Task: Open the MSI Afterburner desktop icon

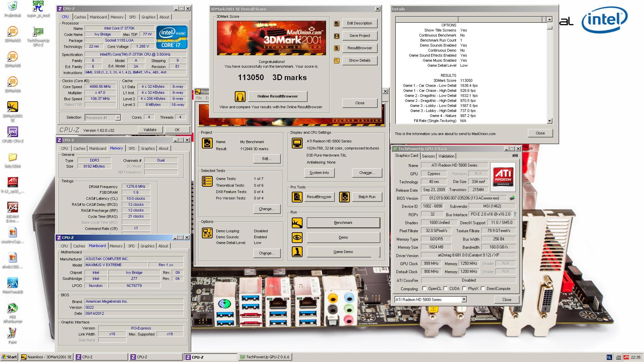Action: (12, 313)
